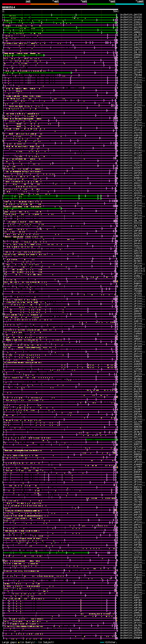Click the UniRef100_Q41289 hit
This screenshot has height=644, width=146.
pyautogui.click(x=131, y=27)
